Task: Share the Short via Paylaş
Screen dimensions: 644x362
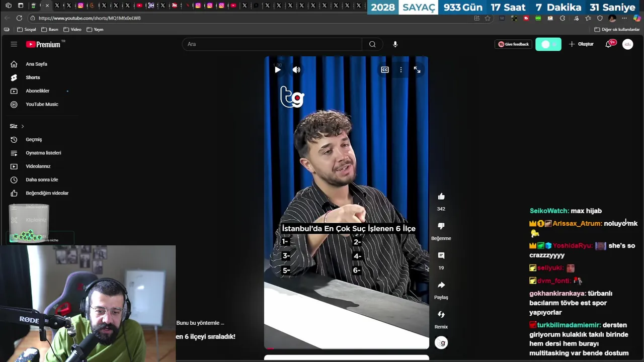Action: point(441,285)
